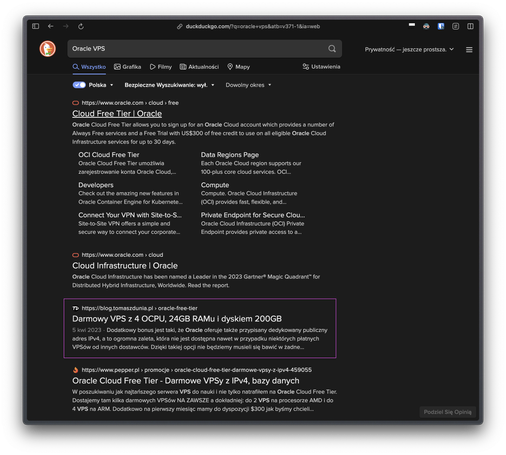Open the Dowolny okres time filter
Viewport: 506px width, 455px height.
tap(248, 85)
